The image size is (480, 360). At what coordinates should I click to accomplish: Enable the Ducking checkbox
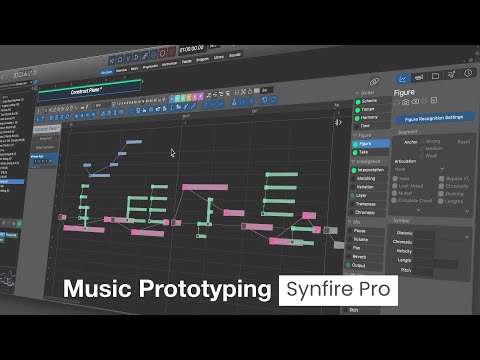click(x=441, y=194)
